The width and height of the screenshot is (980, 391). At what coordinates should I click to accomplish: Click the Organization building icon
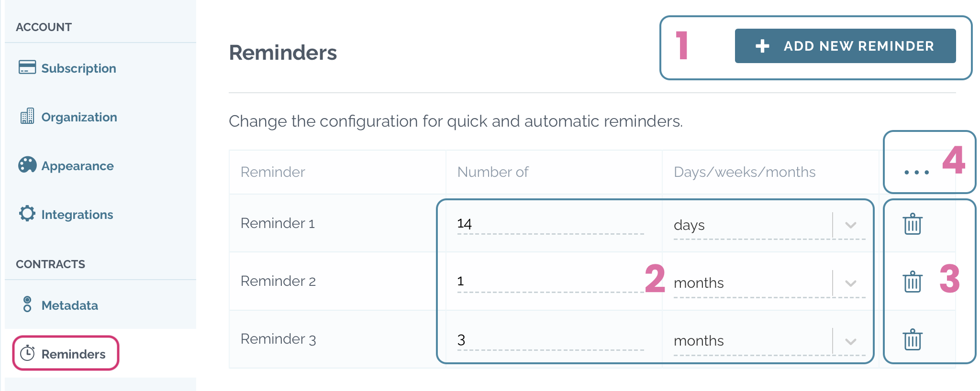27,116
